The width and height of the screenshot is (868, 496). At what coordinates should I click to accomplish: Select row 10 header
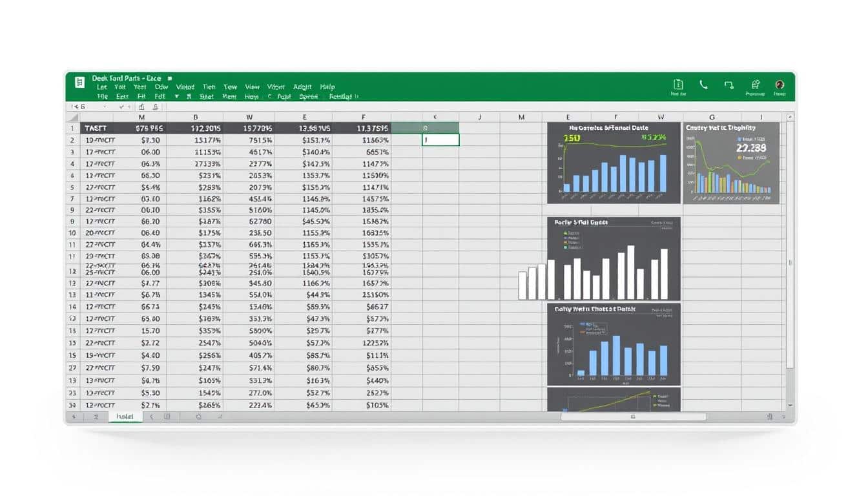pos(72,232)
